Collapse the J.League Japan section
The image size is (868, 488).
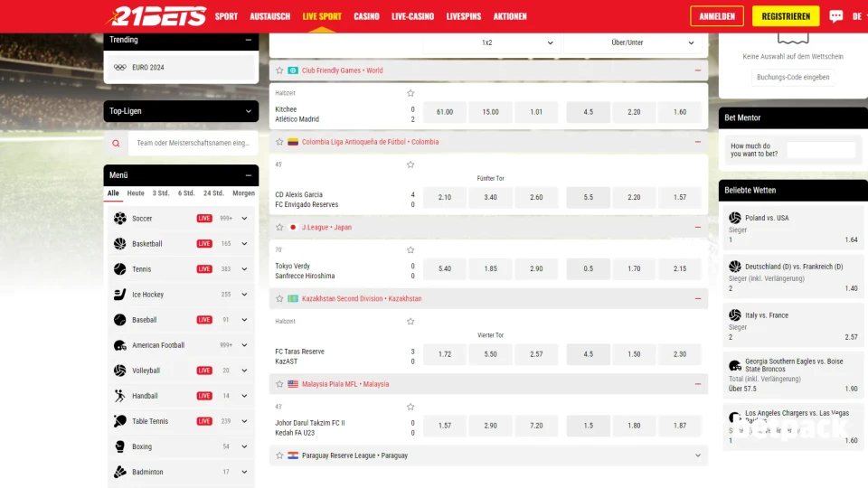pyautogui.click(x=697, y=227)
